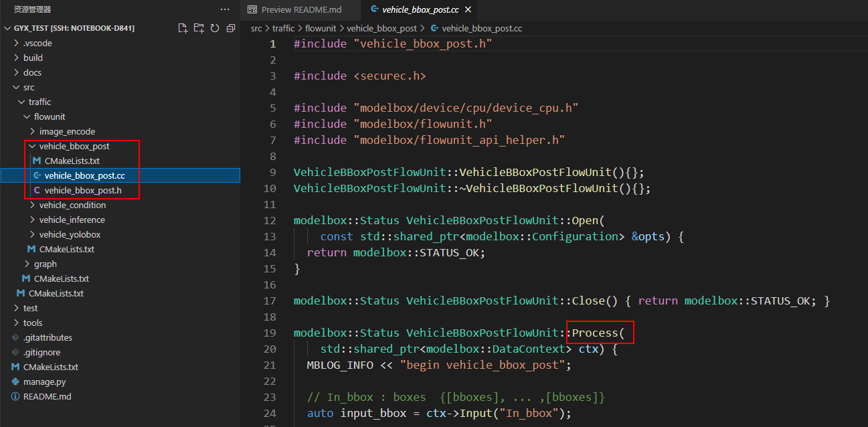Expand the .vscode folder
This screenshot has height=427, width=868.
pyautogui.click(x=120, y=44)
